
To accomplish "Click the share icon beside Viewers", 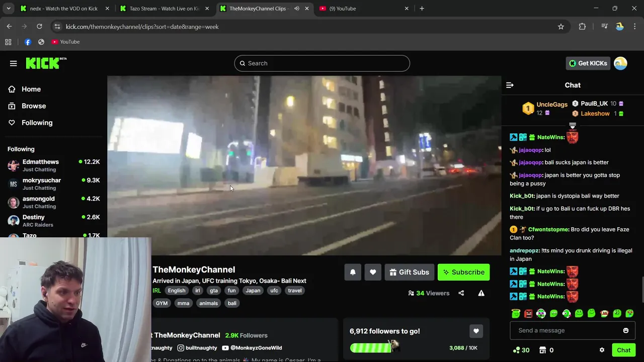I will click(461, 293).
